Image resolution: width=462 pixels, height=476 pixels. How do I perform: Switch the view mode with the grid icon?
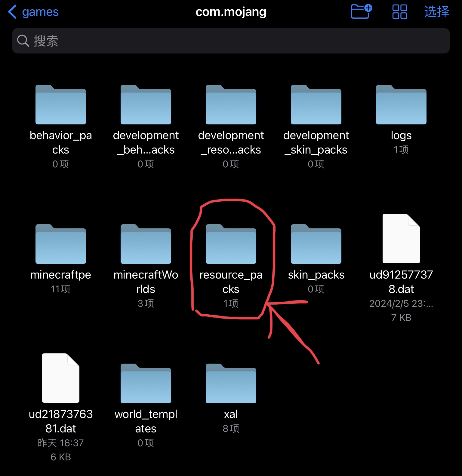click(400, 12)
